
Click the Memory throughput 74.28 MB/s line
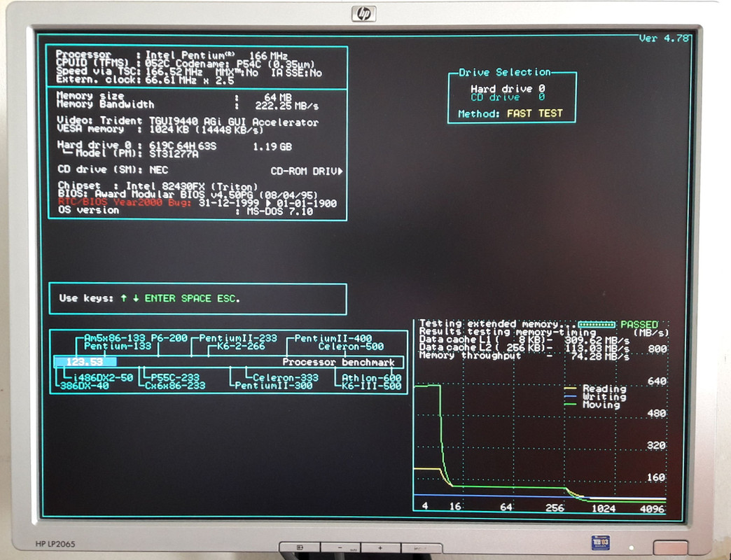click(524, 356)
